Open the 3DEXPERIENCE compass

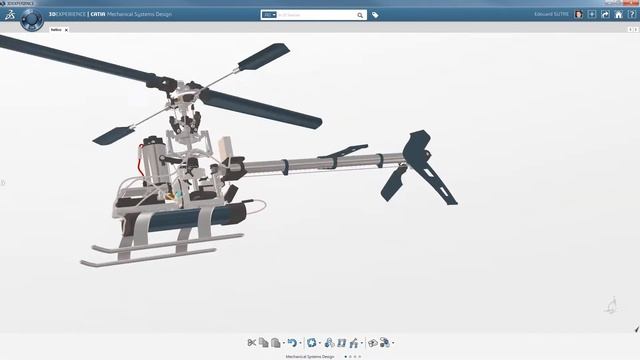click(x=32, y=19)
